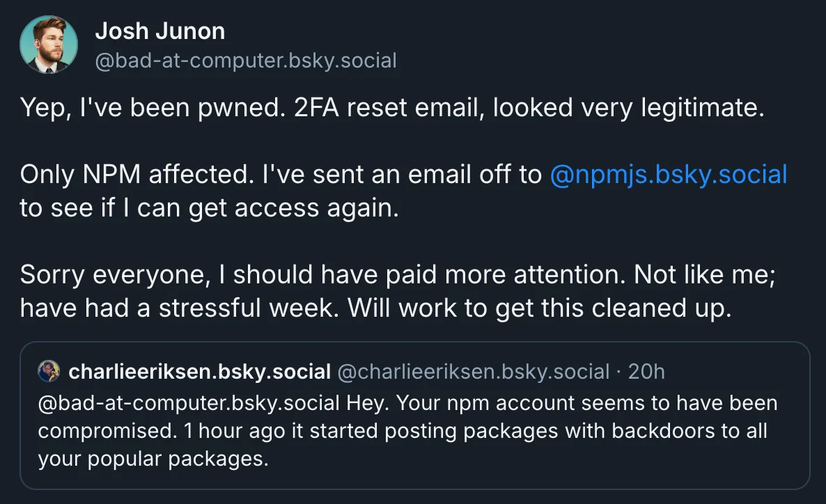View charlieeriksen's profile by clicking their name

[199, 371]
